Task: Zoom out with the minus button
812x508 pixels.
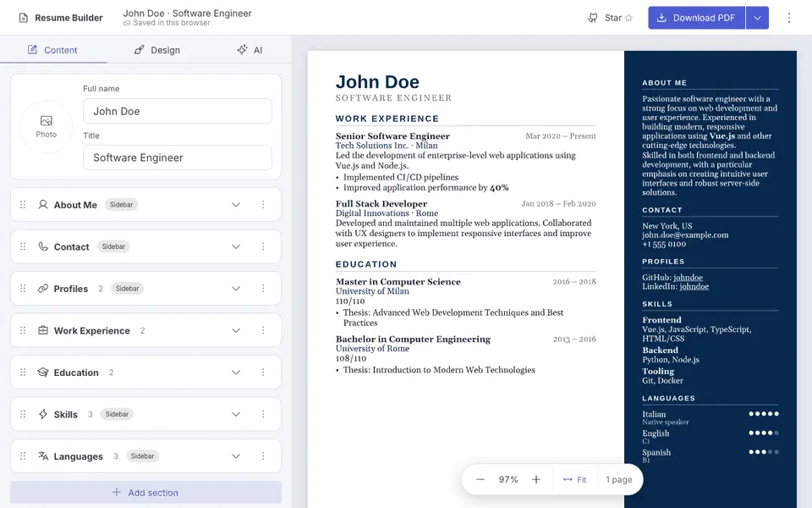Action: pos(480,479)
